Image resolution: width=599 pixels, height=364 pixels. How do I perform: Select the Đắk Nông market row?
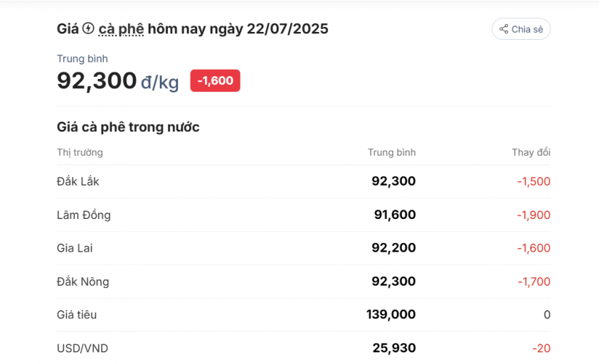point(303,282)
